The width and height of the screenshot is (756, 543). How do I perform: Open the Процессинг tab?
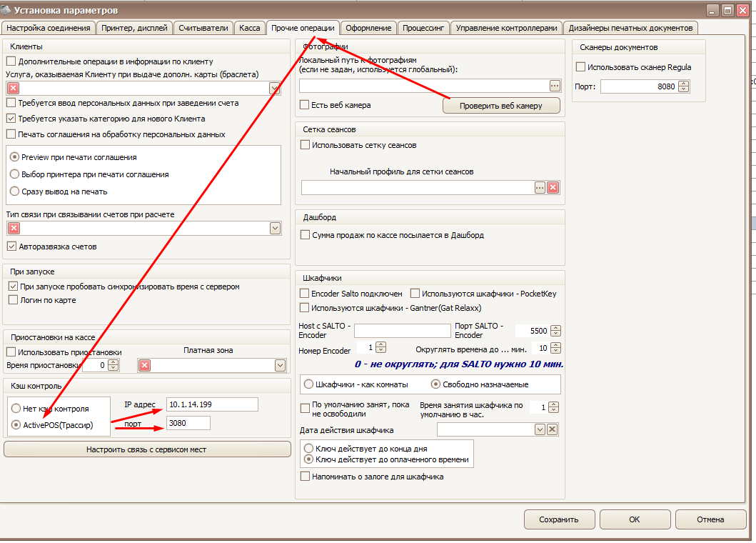tap(423, 28)
